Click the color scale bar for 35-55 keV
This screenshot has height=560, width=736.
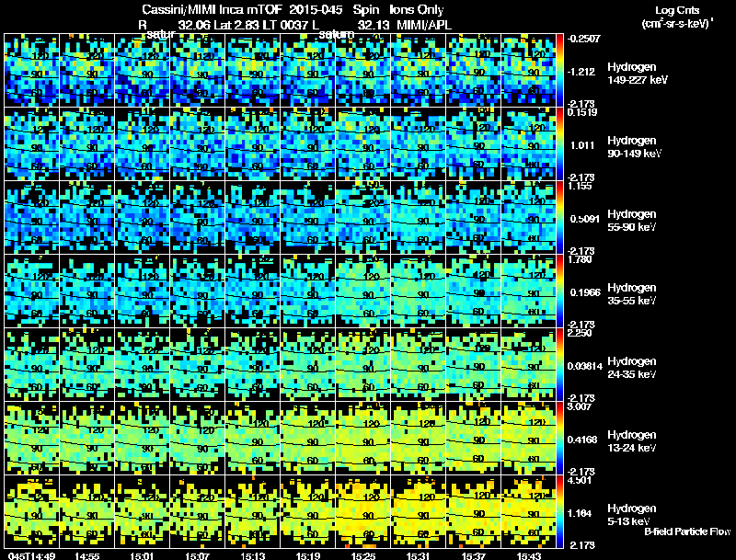coord(559,291)
